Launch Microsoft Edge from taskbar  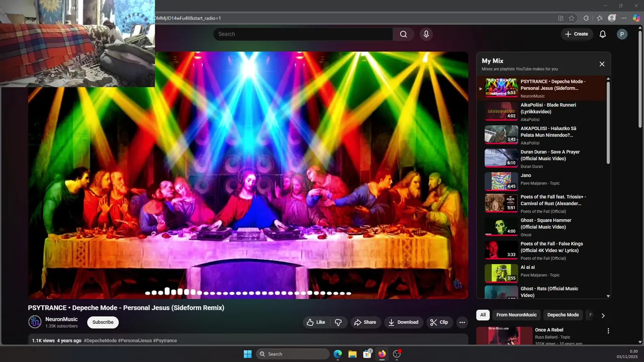pyautogui.click(x=338, y=354)
